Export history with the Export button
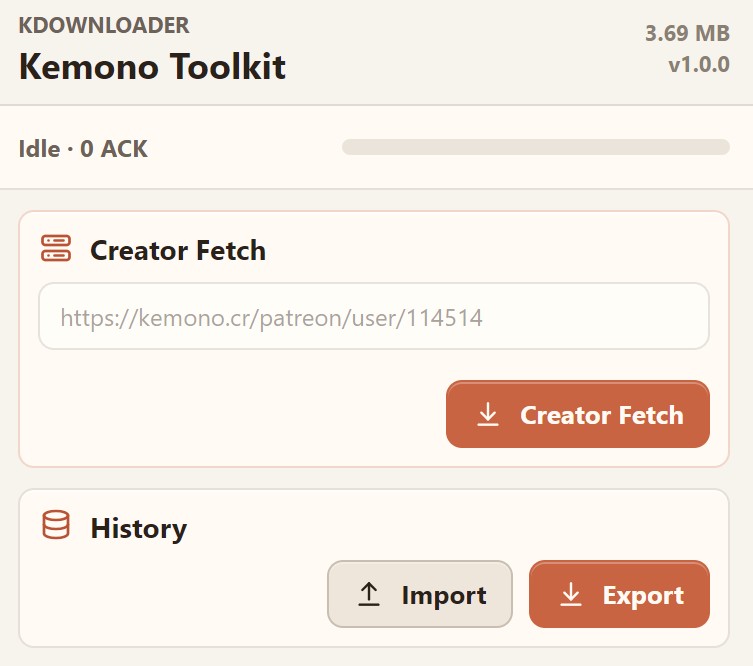This screenshot has height=666, width=753. (x=619, y=594)
